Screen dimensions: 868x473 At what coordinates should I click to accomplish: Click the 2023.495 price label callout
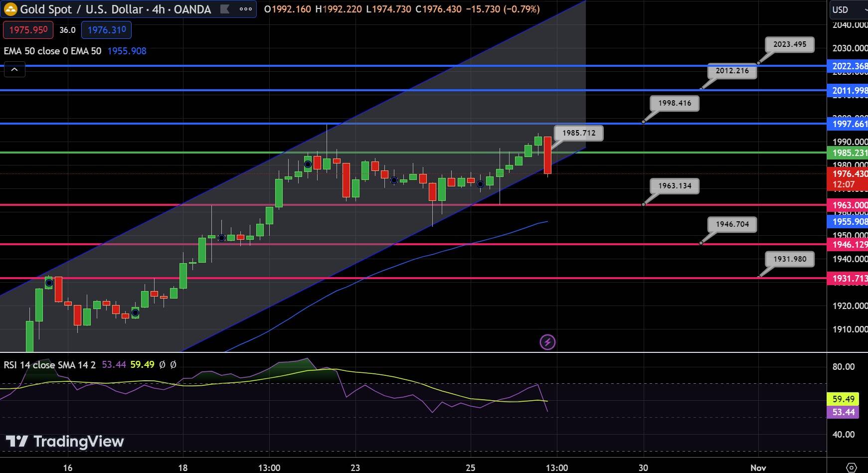(x=790, y=44)
